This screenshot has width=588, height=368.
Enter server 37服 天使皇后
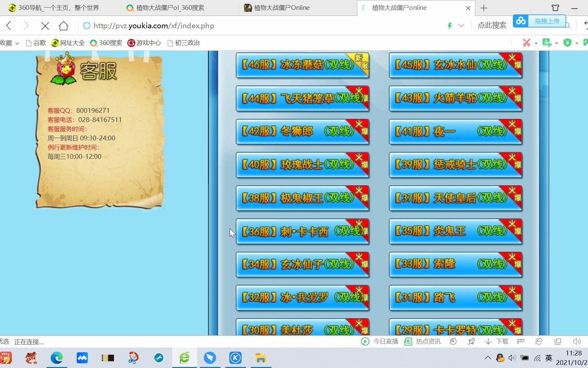click(456, 198)
